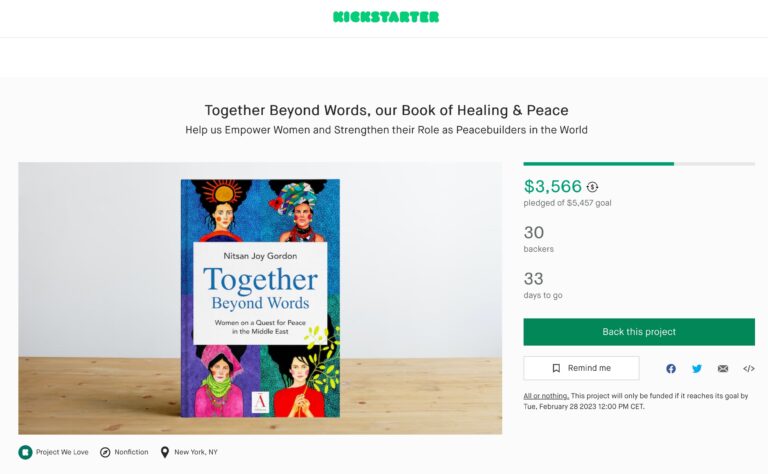
Task: Open the All or nothing link
Action: click(546, 396)
